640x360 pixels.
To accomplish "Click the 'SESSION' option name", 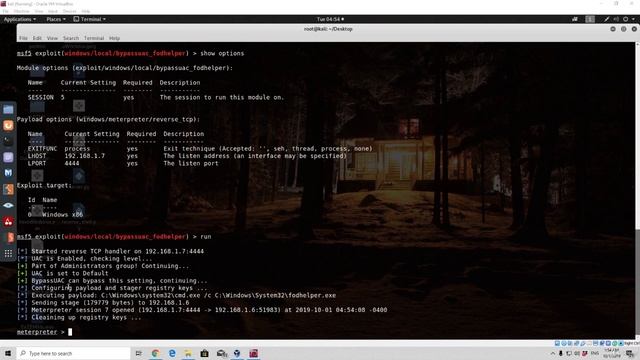I will click(x=40, y=98).
